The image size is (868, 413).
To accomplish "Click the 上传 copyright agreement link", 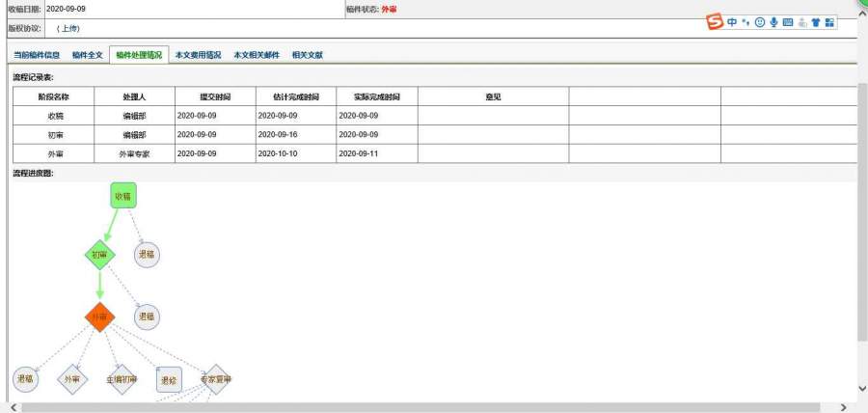I will click(70, 28).
